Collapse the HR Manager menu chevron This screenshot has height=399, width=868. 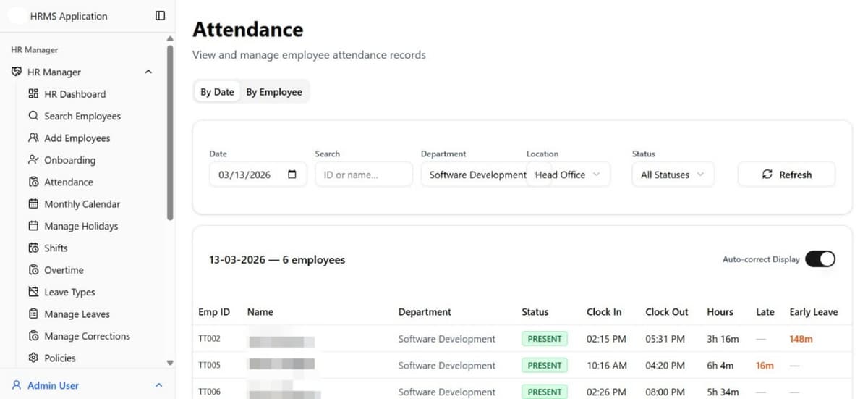(148, 72)
